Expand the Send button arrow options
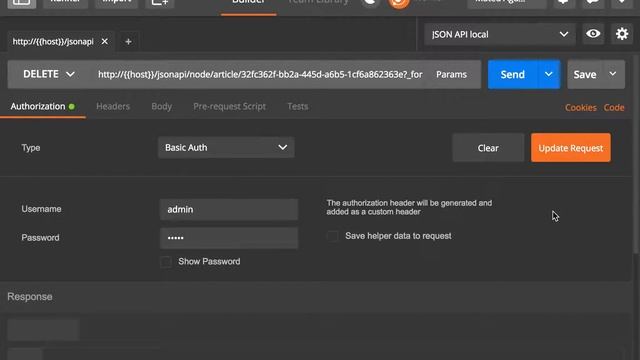This screenshot has width=640, height=360. coord(549,74)
